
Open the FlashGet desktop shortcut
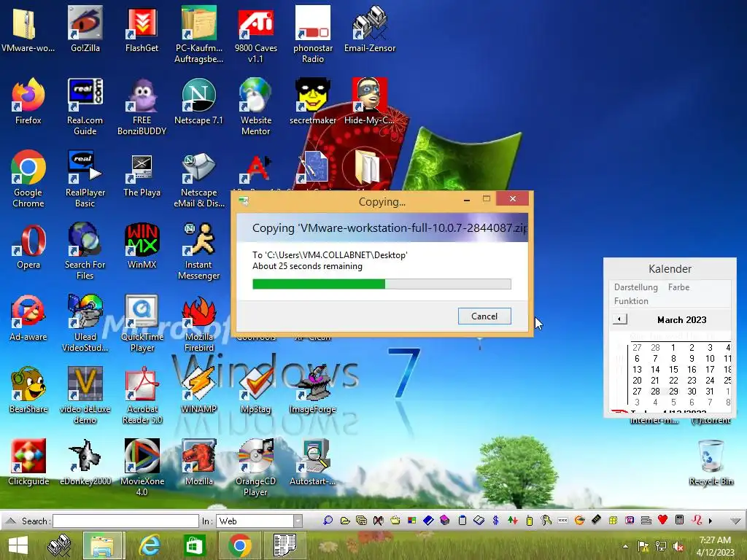tap(142, 29)
